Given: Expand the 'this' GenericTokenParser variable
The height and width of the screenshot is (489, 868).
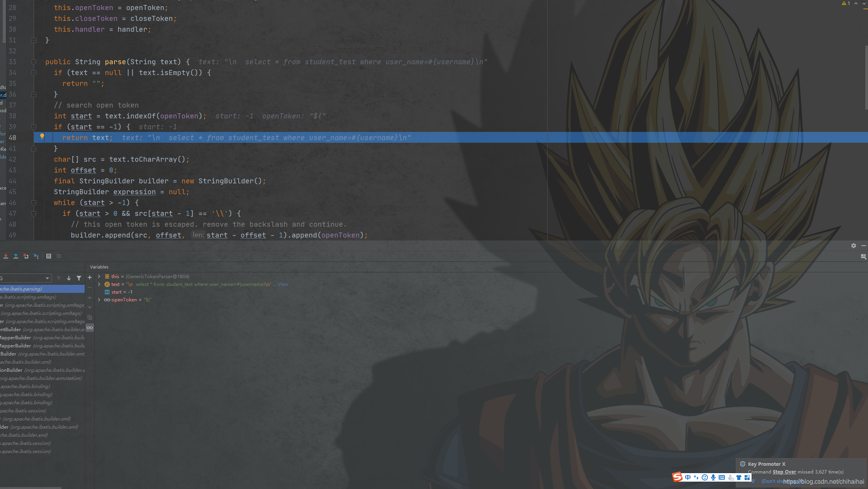Looking at the screenshot, I should point(99,276).
